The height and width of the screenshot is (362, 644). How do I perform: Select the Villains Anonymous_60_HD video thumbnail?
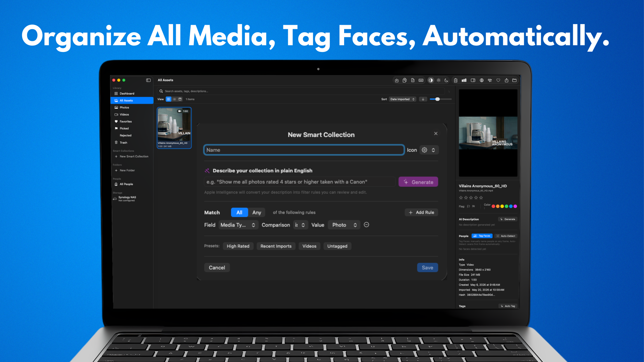click(174, 128)
